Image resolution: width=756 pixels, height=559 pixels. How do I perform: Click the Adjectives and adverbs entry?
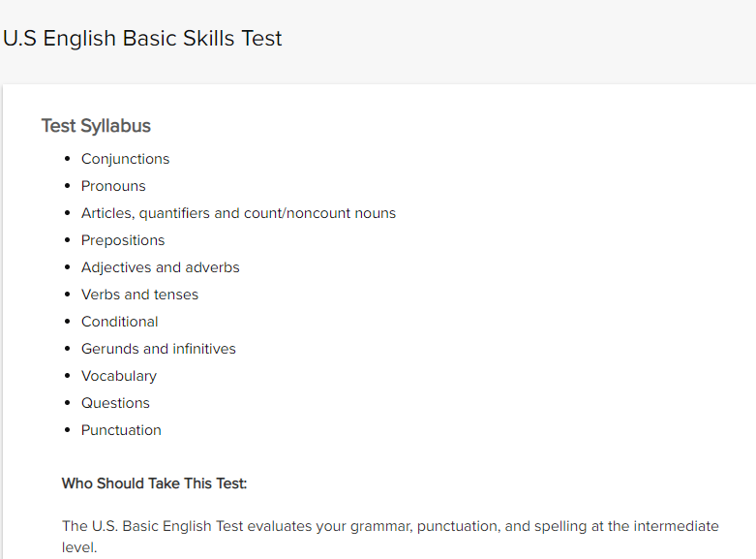pos(160,267)
